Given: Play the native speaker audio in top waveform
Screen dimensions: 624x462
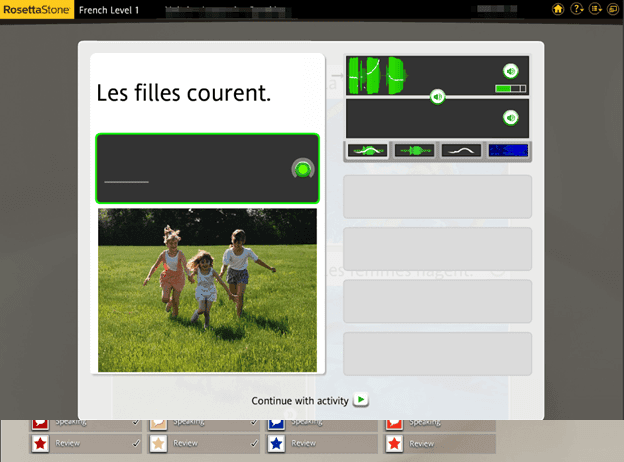Looking at the screenshot, I should [x=511, y=71].
